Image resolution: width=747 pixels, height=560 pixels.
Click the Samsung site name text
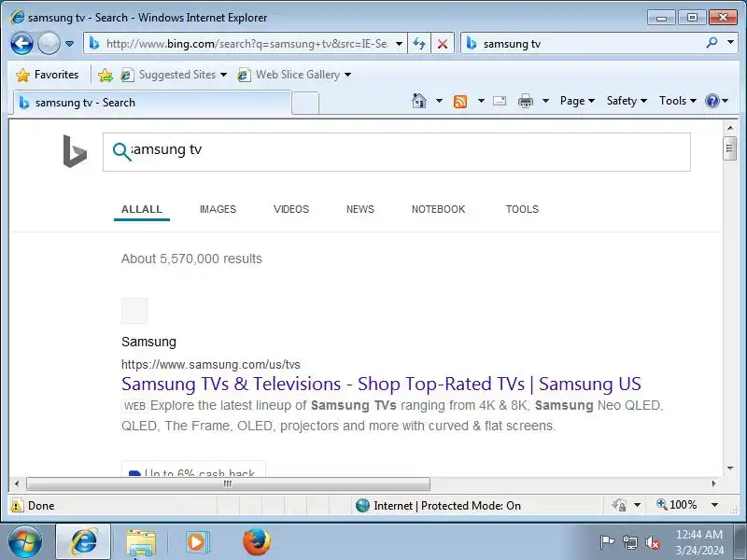pos(148,342)
